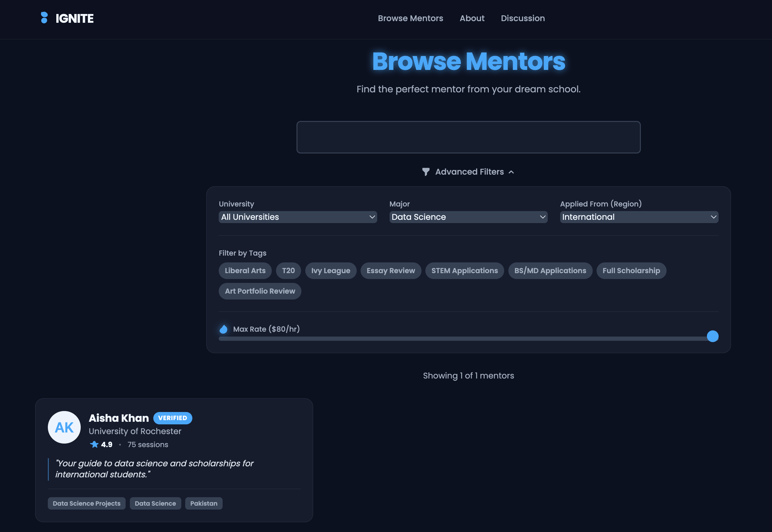Open Aisha Khan's mentor profile name
The height and width of the screenshot is (532, 772).
coord(118,418)
